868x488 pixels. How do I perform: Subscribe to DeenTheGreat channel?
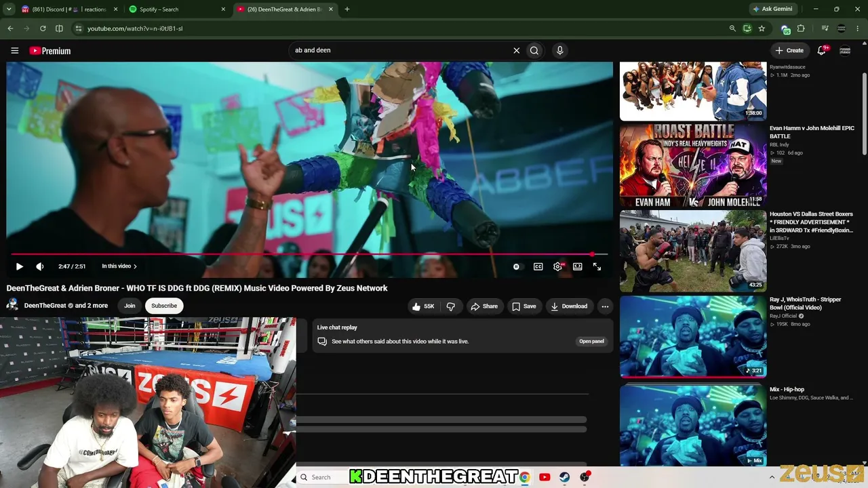pos(164,306)
